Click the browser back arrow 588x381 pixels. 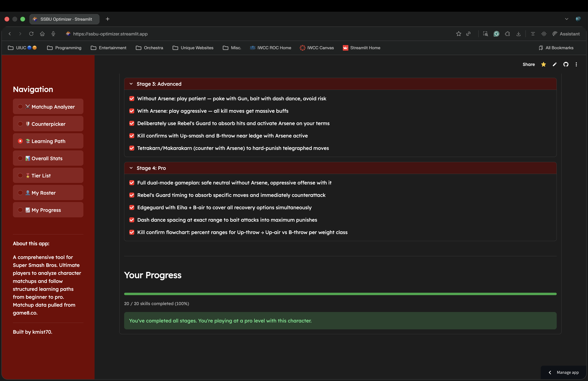click(10, 34)
